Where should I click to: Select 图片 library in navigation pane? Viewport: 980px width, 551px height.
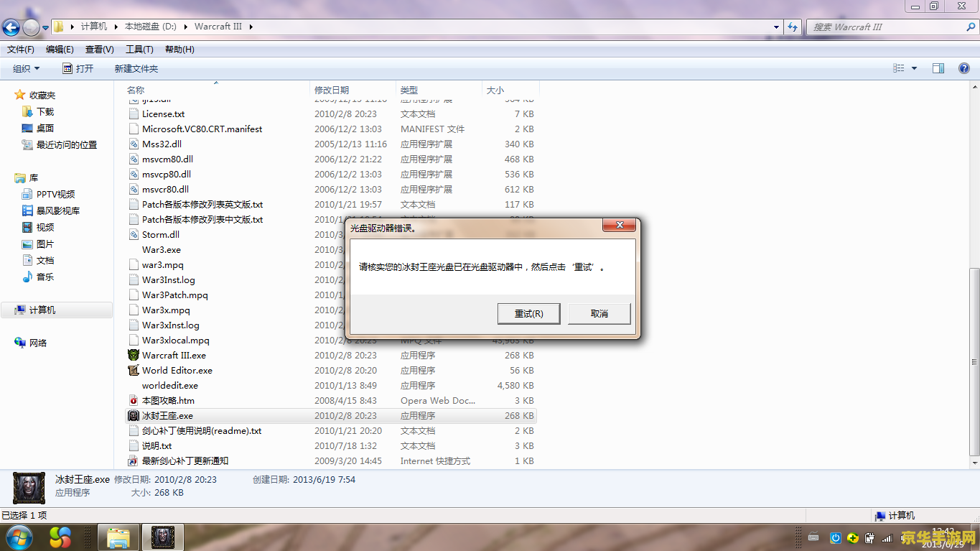click(45, 244)
